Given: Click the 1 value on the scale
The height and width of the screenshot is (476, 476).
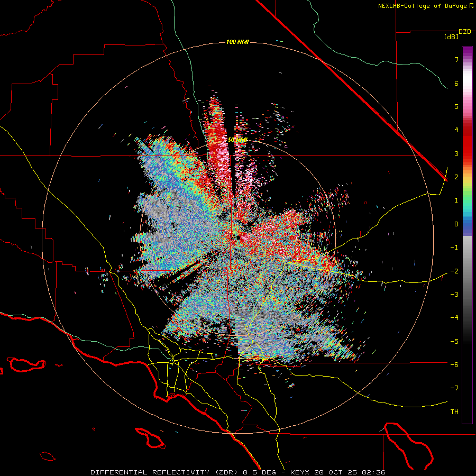Looking at the screenshot, I should (x=456, y=200).
